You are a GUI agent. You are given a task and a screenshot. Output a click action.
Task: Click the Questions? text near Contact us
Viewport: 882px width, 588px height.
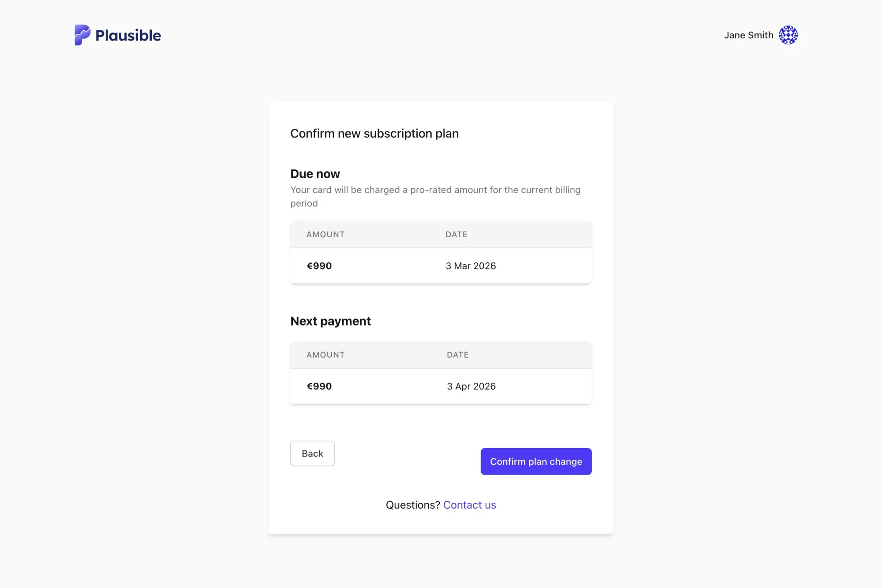click(x=413, y=505)
